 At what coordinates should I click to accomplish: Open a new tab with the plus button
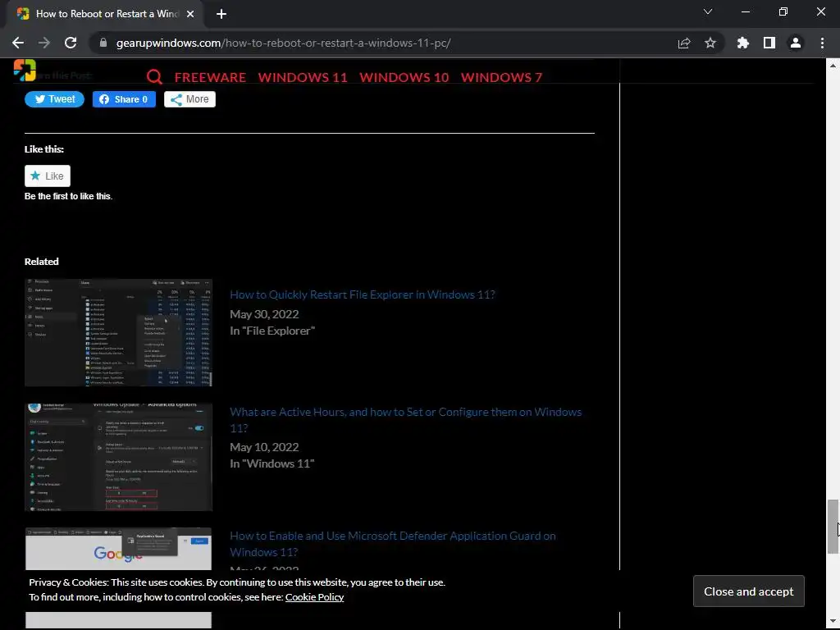pyautogui.click(x=221, y=14)
